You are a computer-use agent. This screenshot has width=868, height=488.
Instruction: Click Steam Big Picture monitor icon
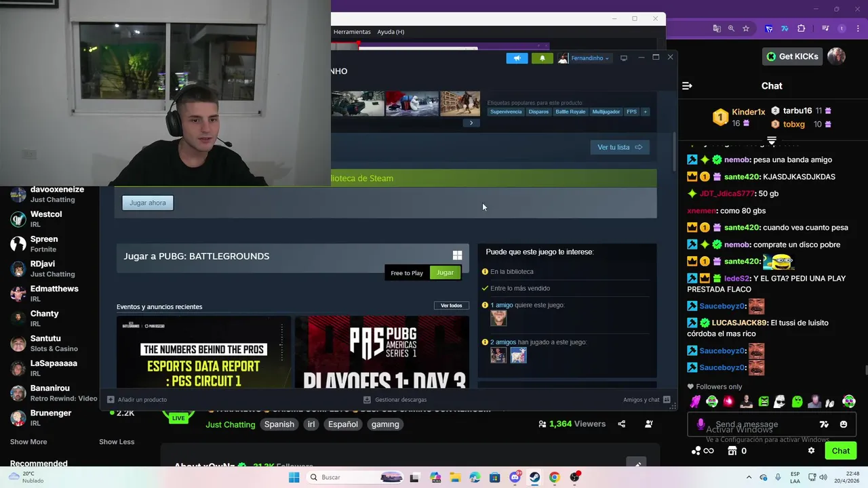[x=624, y=58]
